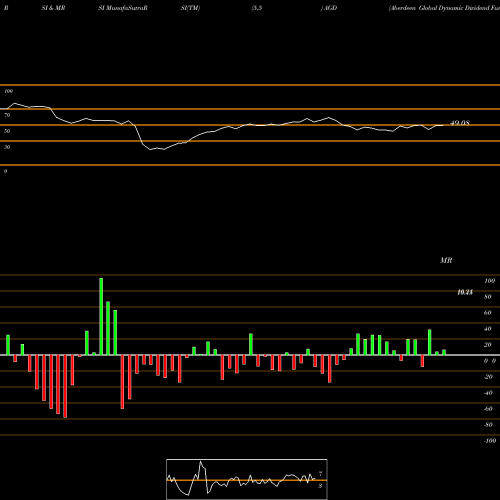Click the RSI axis label 50
The width and height of the screenshot is (500, 500).
7,131
